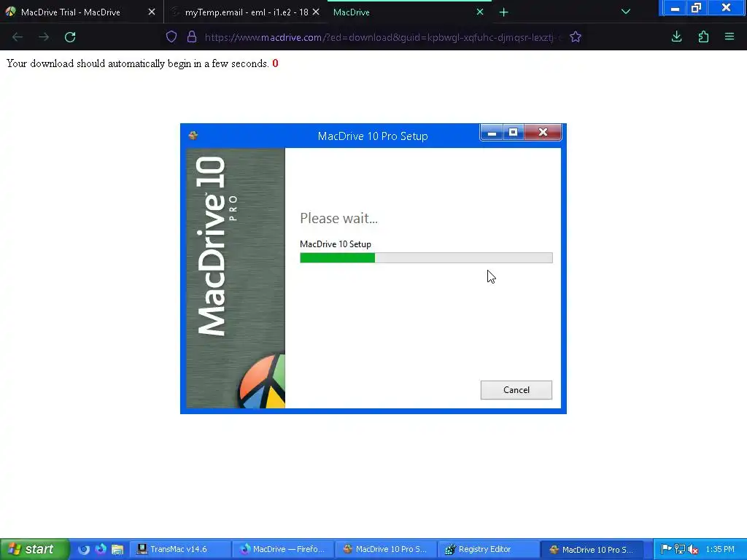Launch Firefox from quick launch
The image size is (747, 560).
pos(101,549)
